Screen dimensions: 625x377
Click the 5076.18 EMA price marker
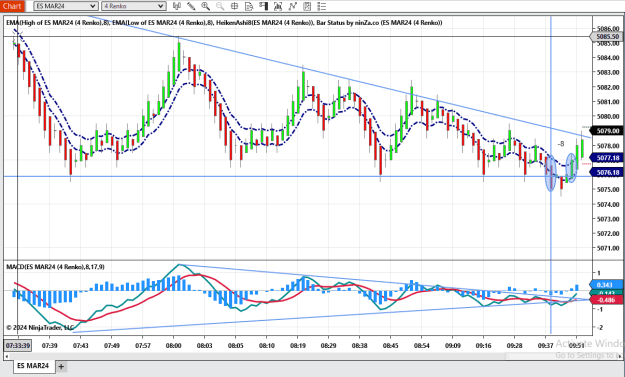click(x=607, y=172)
